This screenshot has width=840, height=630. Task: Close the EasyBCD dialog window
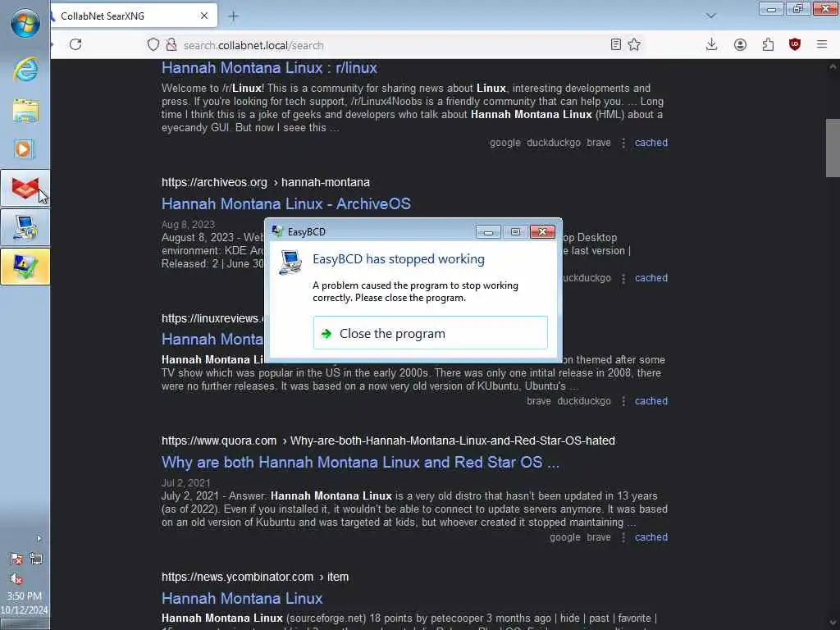pos(542,231)
